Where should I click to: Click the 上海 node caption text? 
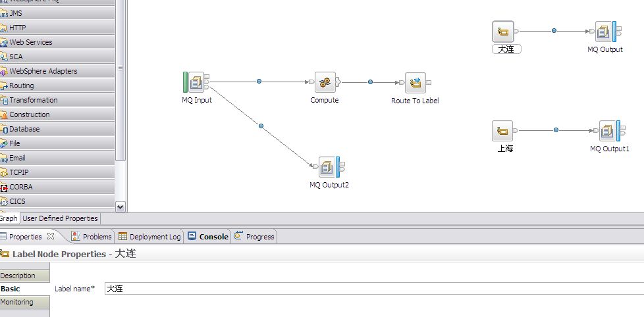tap(505, 149)
